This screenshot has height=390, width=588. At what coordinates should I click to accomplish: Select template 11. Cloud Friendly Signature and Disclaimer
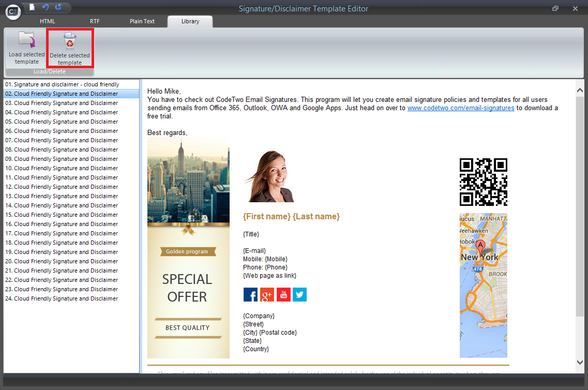point(71,177)
